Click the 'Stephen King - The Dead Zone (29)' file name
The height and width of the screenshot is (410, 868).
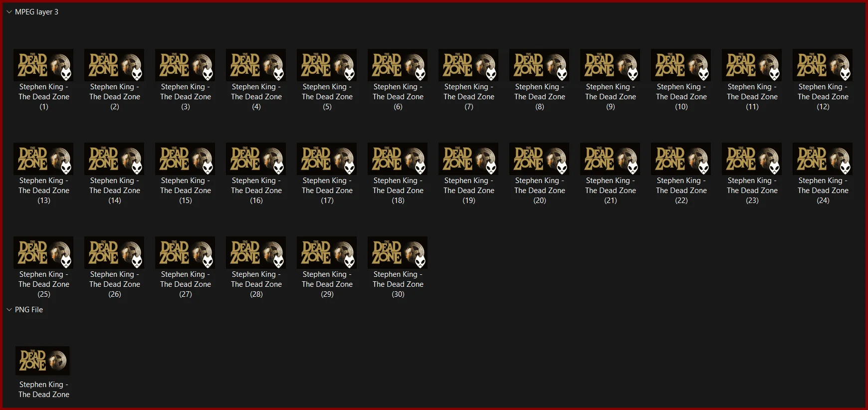[327, 284]
